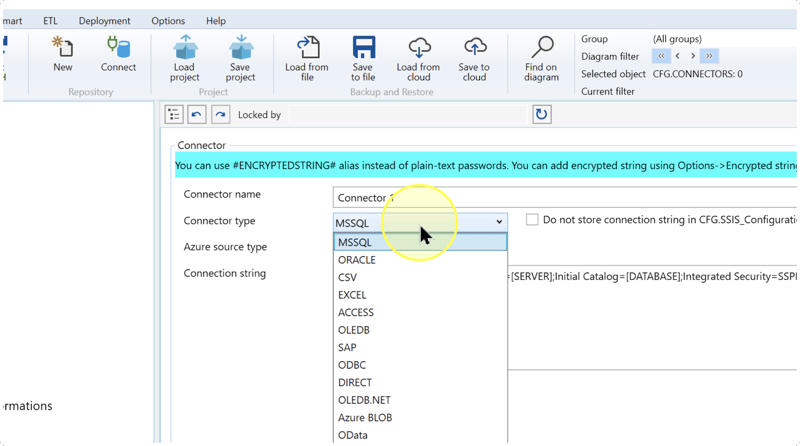Viewport: 800px width, 446px height.
Task: Click the Connector name input field
Action: [564, 197]
